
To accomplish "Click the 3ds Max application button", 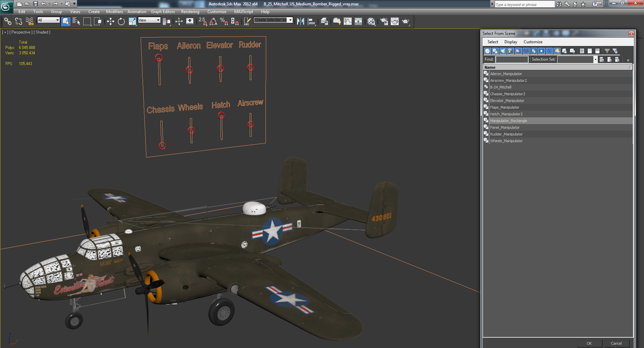I will (x=7, y=6).
